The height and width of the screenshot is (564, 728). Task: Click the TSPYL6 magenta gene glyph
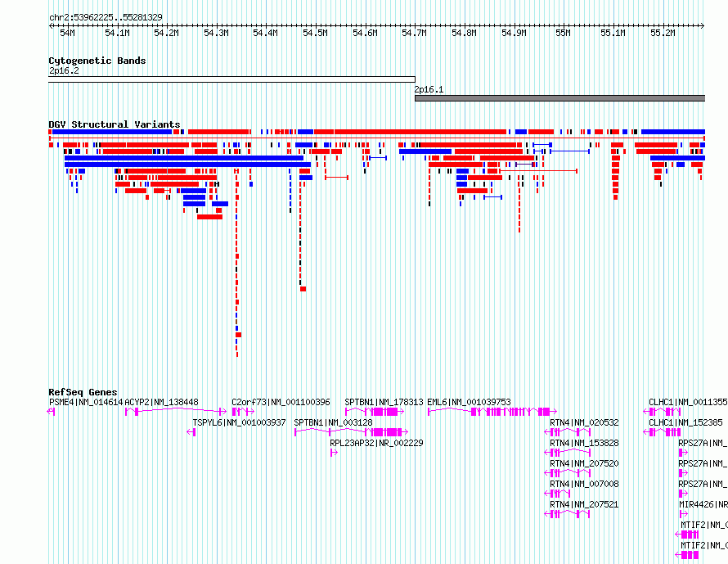point(191,432)
